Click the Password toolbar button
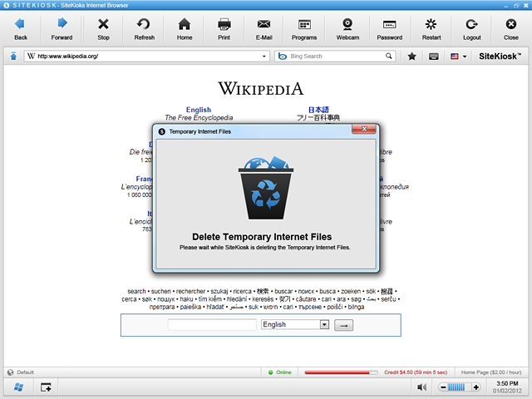 [389, 29]
